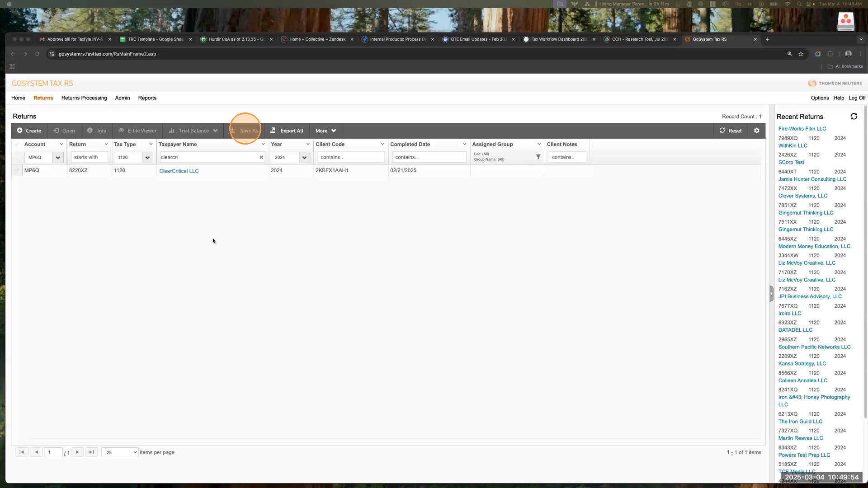The width and height of the screenshot is (868, 488).
Task: Collapse the Recent Returns side panel
Action: (771, 294)
